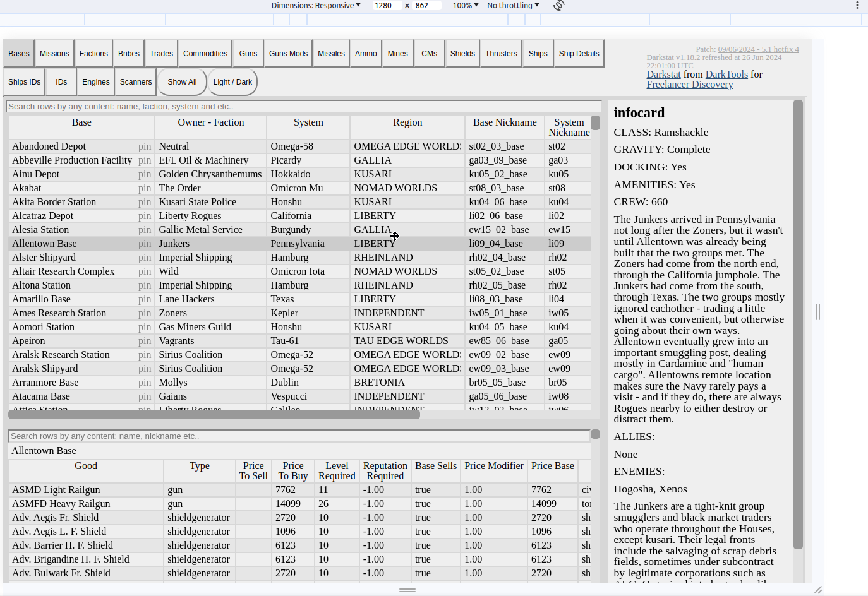Switch to the Missions tab
Screen dimensions: 868x596
(x=54, y=54)
